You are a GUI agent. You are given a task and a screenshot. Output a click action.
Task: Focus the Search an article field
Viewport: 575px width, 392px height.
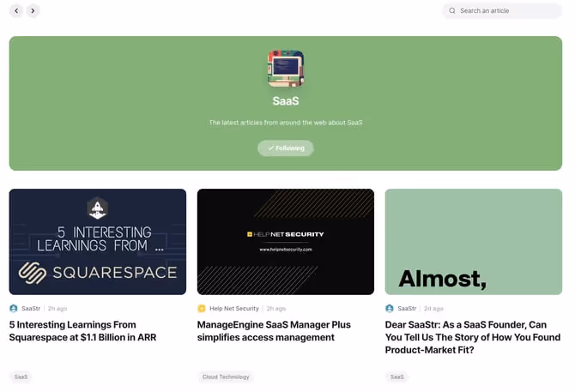[502, 10]
